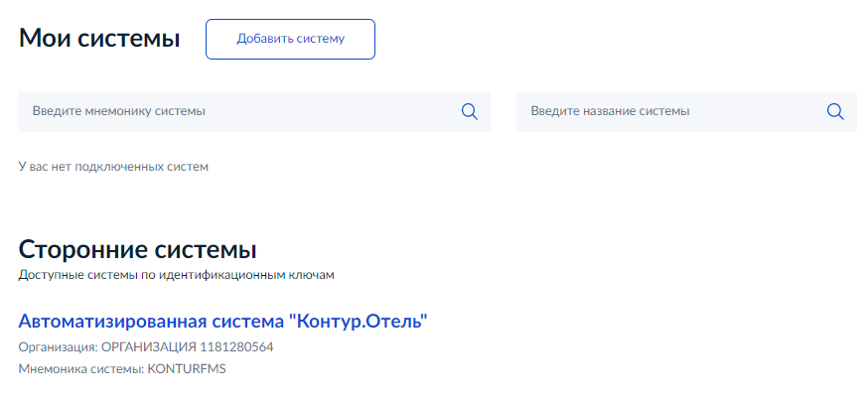Viewport: 868px width, 400px height.
Task: Open Автоматизированная система "Контур.Отель" link
Action: tap(223, 321)
